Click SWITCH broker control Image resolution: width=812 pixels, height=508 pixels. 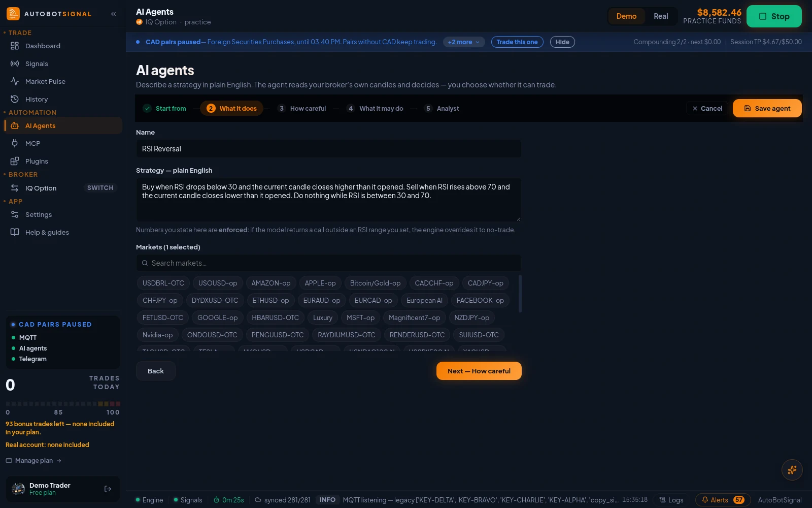point(100,188)
